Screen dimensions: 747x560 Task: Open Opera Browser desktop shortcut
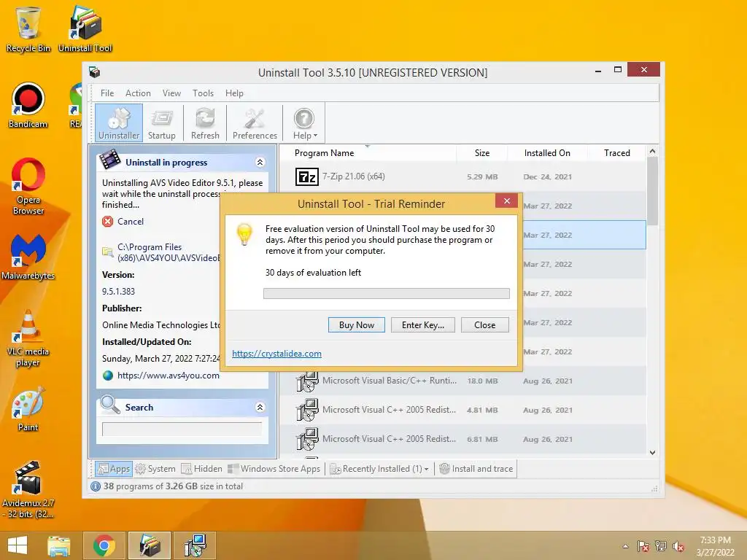[28, 186]
